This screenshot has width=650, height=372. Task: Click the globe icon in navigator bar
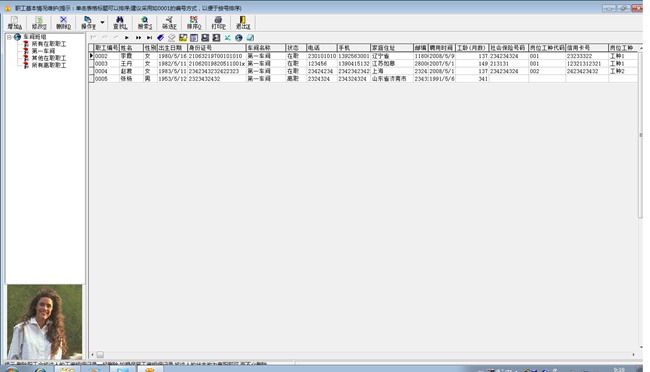tap(239, 38)
